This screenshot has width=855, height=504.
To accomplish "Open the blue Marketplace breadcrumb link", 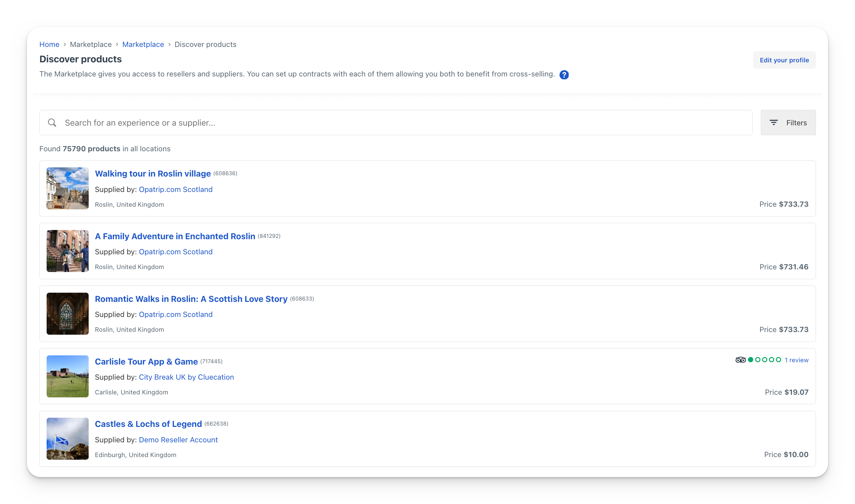I will click(x=143, y=45).
